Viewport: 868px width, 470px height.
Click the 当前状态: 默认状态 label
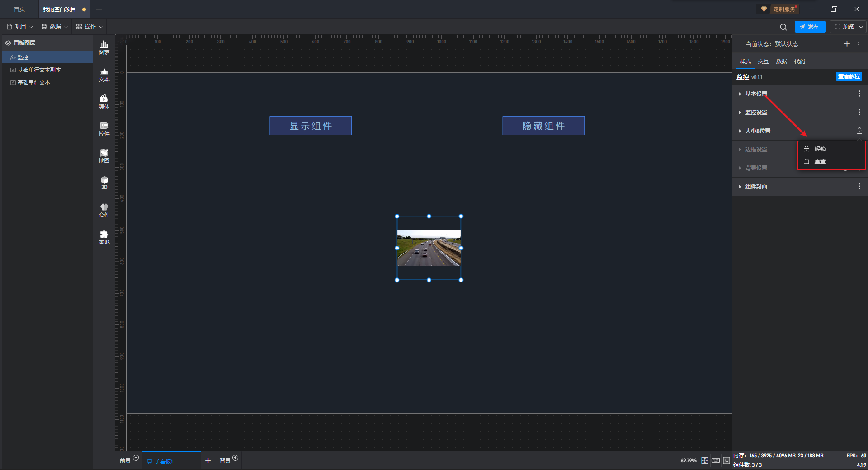[772, 44]
